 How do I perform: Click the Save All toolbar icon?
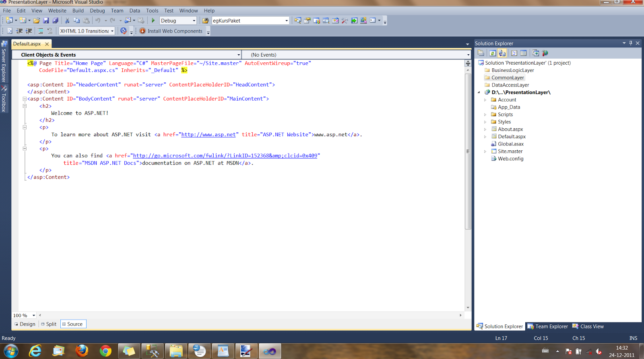click(55, 21)
